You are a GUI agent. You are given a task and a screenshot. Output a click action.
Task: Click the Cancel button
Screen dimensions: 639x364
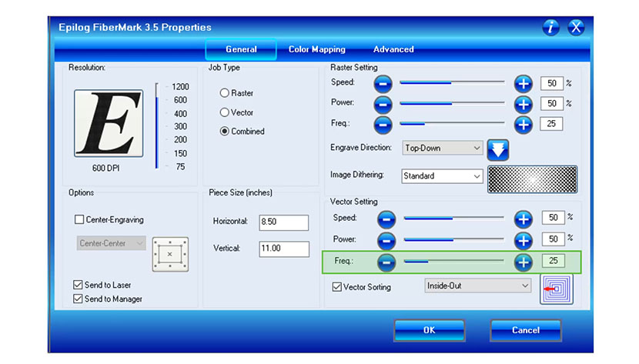[525, 330]
